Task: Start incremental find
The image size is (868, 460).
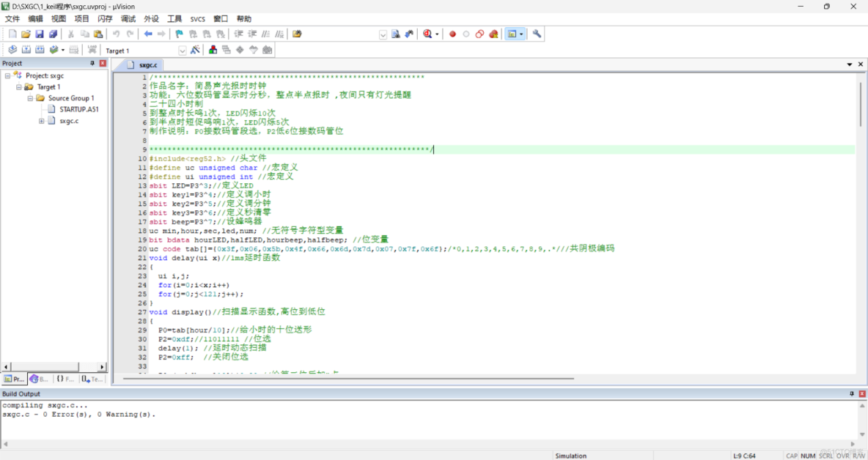Action: [x=409, y=34]
